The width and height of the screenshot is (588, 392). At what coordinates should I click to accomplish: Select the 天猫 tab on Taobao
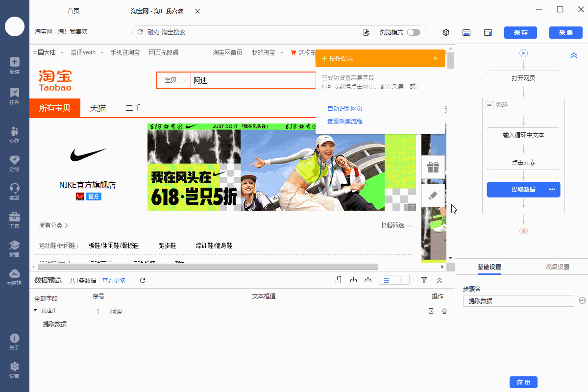(98, 108)
